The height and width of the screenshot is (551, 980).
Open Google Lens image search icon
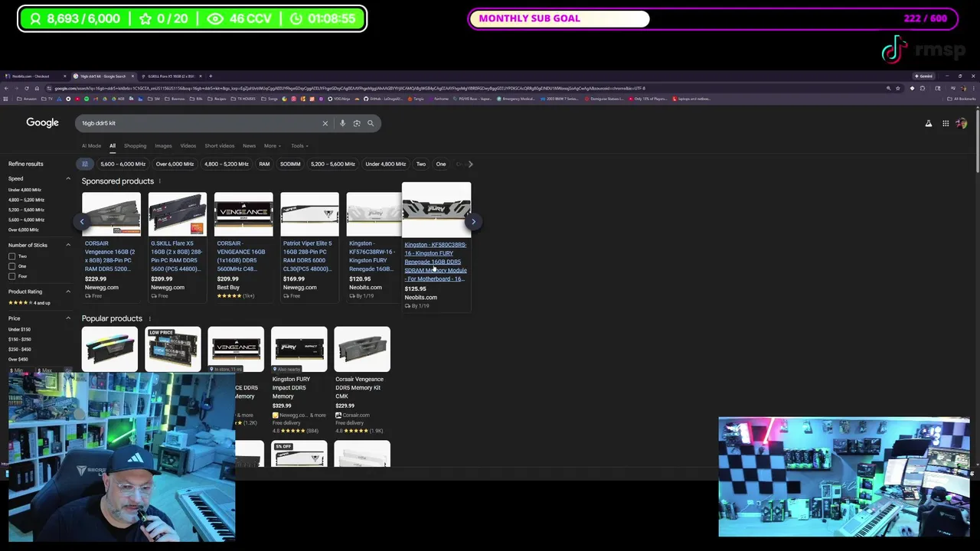pos(357,123)
